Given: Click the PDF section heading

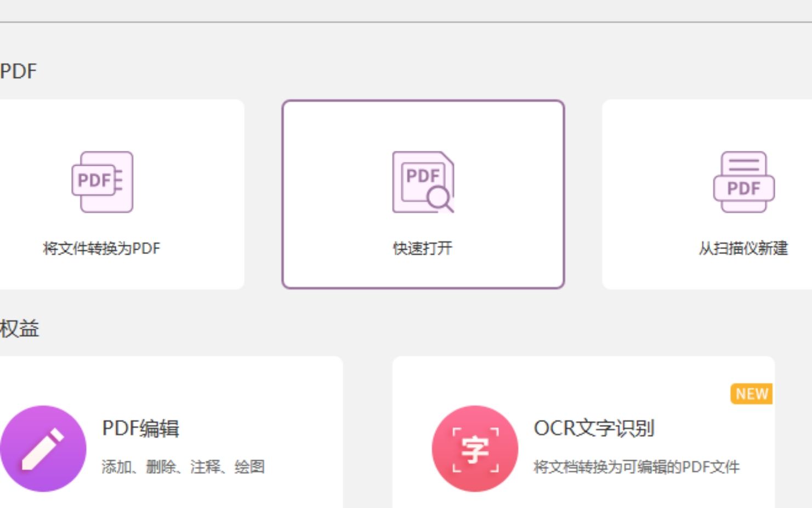Looking at the screenshot, I should coord(18,70).
